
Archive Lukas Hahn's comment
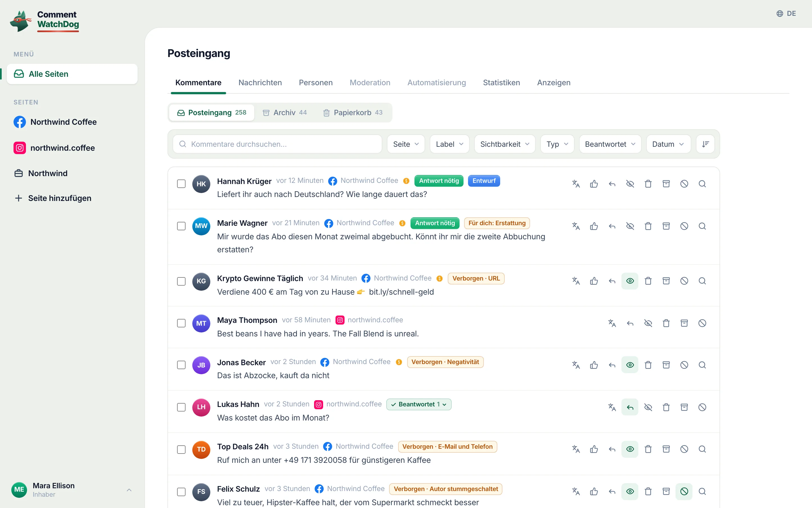[x=684, y=407]
